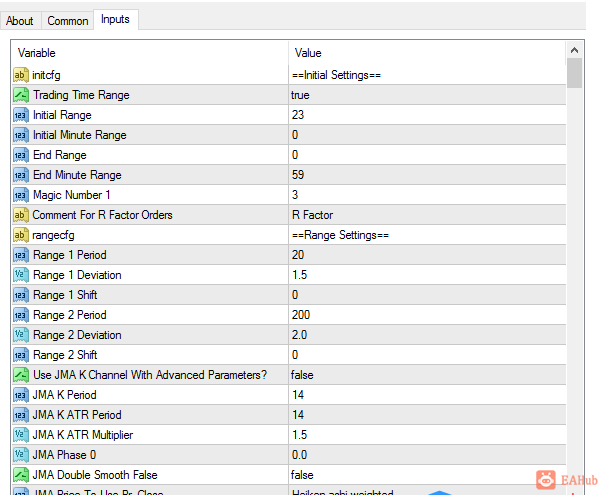Screen dimensions: 607x495
Task: Click the string icon beside rangecfg
Action: [x=21, y=235]
